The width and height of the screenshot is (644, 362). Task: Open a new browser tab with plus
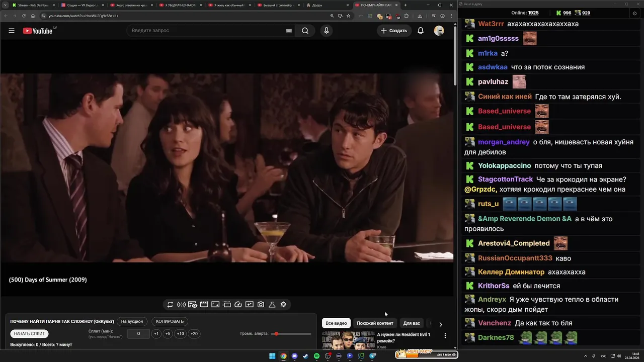tap(406, 5)
